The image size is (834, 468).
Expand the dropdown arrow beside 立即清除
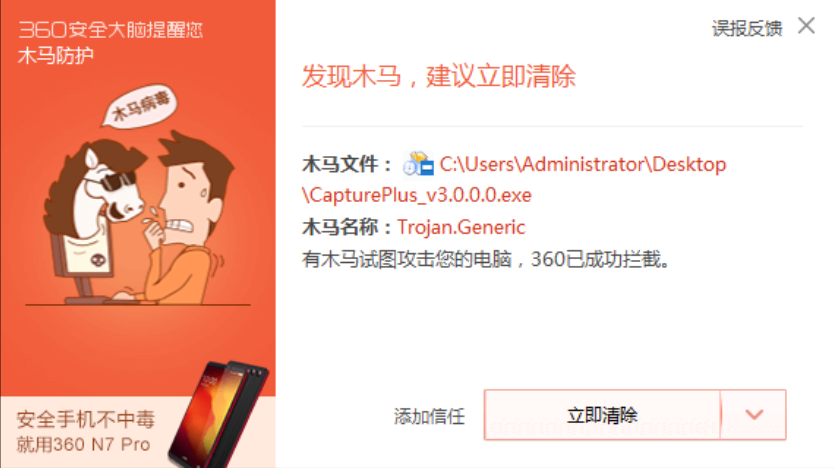(x=754, y=415)
